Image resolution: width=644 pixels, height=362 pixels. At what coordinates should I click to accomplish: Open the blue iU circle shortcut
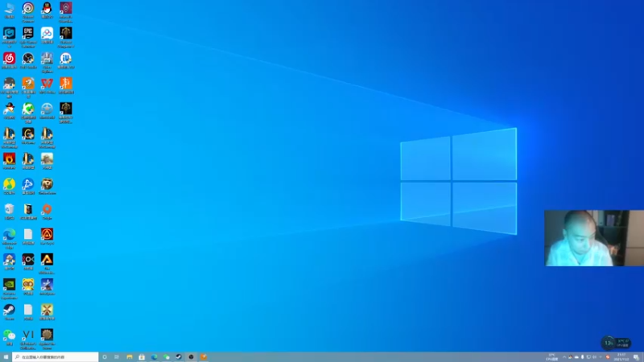coord(66,60)
